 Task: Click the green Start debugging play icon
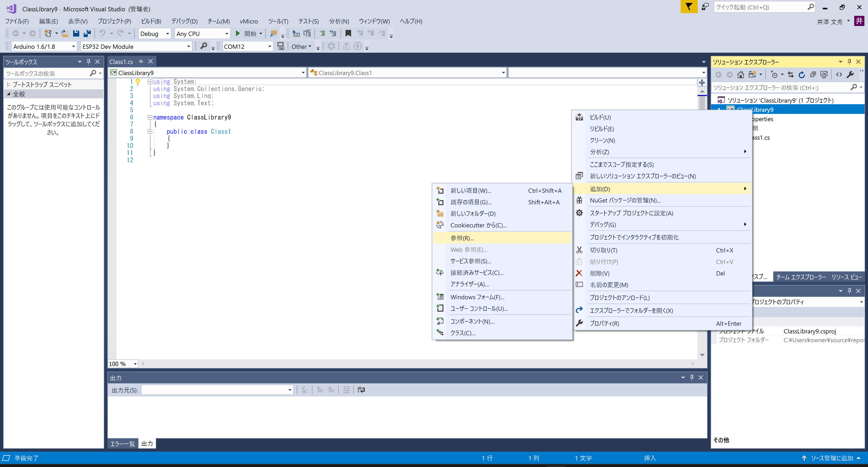[238, 33]
